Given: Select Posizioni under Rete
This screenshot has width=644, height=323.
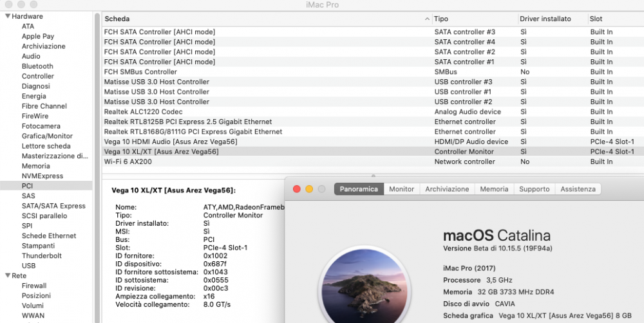Looking at the screenshot, I should point(36,295).
